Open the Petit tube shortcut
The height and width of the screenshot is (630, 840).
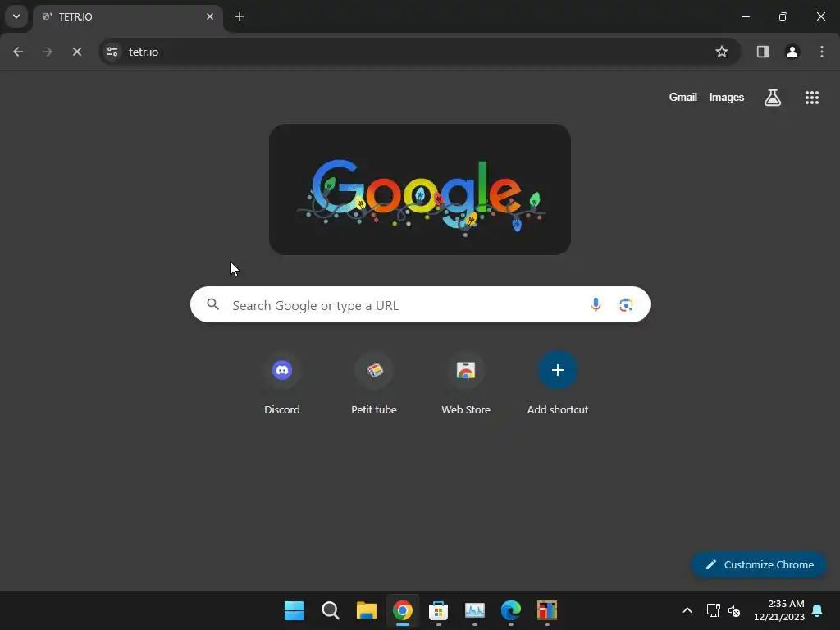pos(374,384)
